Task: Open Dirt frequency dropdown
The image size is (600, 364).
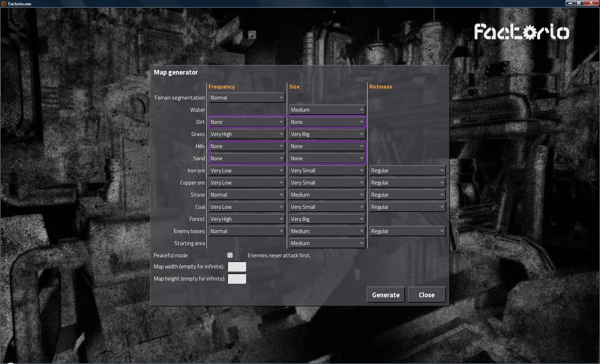Action: pos(247,122)
